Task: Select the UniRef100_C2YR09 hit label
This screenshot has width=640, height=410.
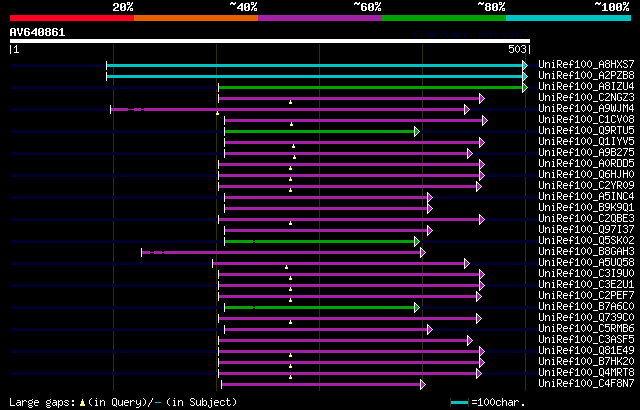Action: click(586, 186)
